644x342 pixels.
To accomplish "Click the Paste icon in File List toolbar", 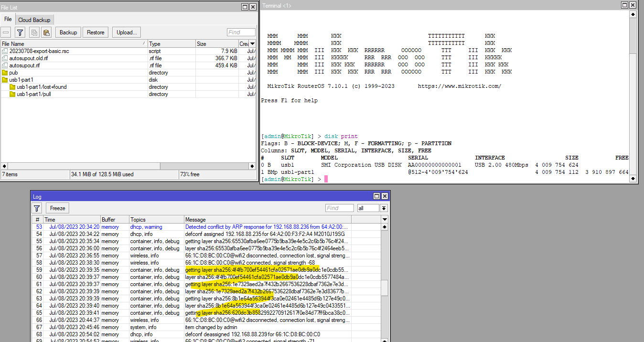I will coord(46,32).
